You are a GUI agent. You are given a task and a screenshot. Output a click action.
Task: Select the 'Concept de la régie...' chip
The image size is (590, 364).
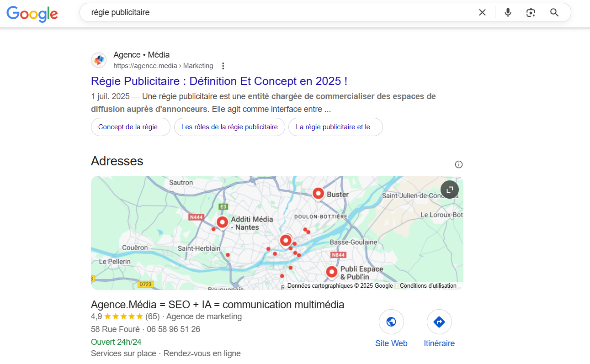coord(131,127)
